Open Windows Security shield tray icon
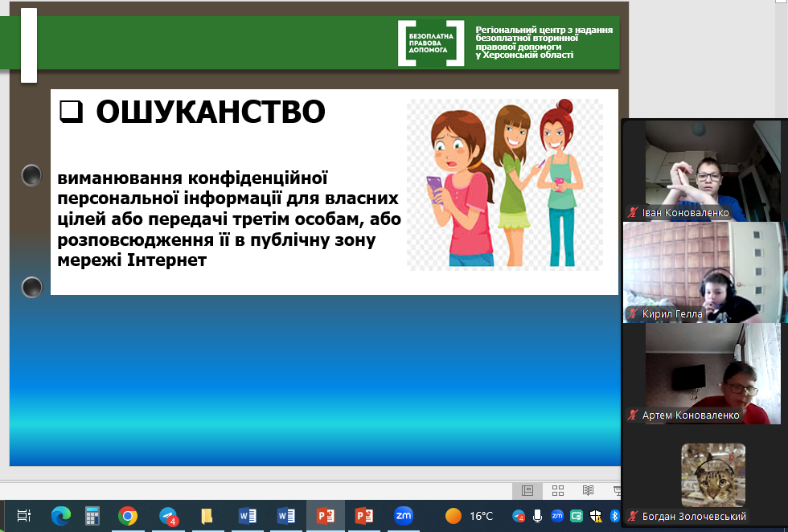Viewport: 788px width, 532px height. [596, 516]
